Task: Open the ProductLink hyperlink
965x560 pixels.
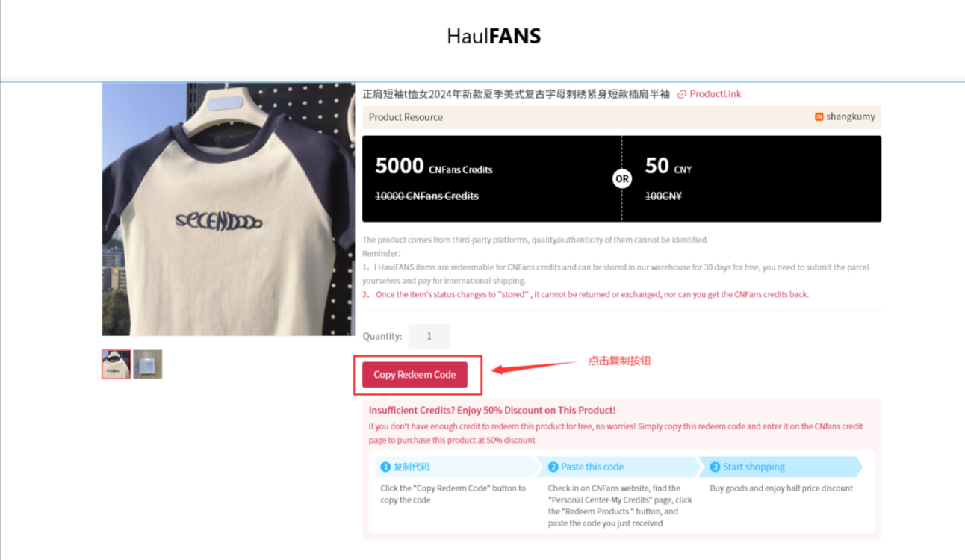Action: [x=716, y=94]
